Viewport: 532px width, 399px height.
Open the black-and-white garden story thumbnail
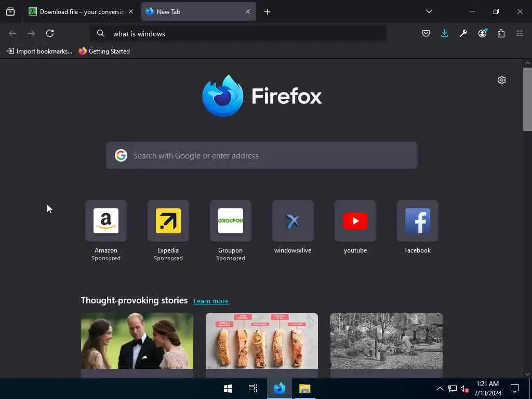click(x=387, y=341)
